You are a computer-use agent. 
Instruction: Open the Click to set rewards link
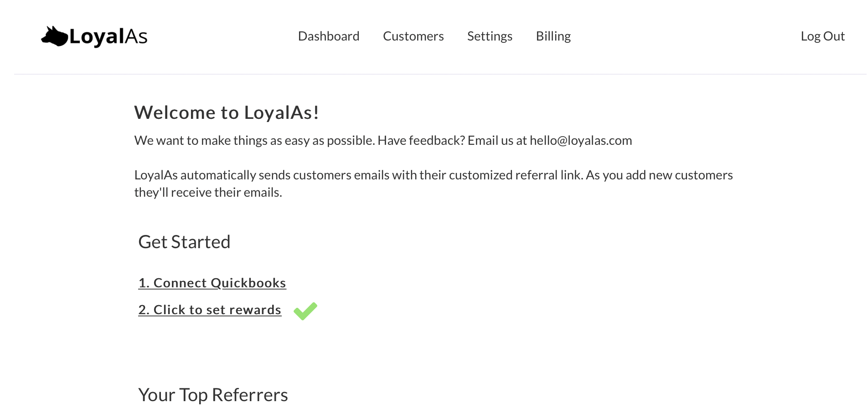[x=210, y=310]
